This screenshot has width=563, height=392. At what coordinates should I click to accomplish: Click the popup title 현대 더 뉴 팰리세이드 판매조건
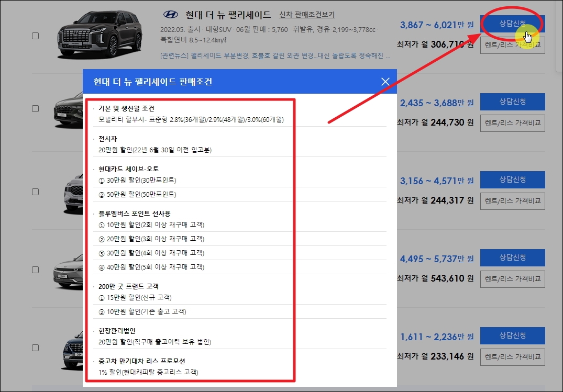[152, 82]
